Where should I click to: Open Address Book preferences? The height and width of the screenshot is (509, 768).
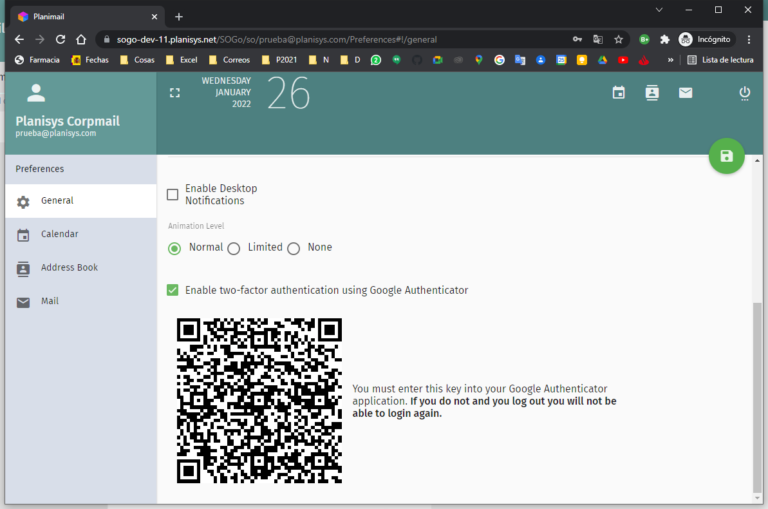(x=69, y=268)
